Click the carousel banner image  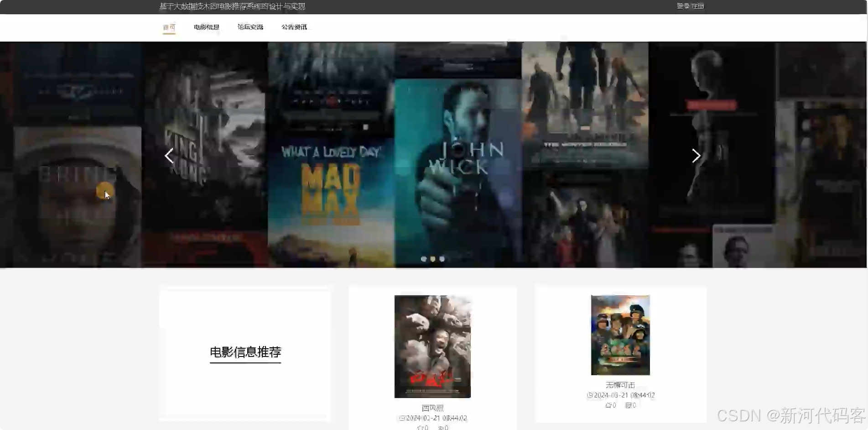[433, 155]
